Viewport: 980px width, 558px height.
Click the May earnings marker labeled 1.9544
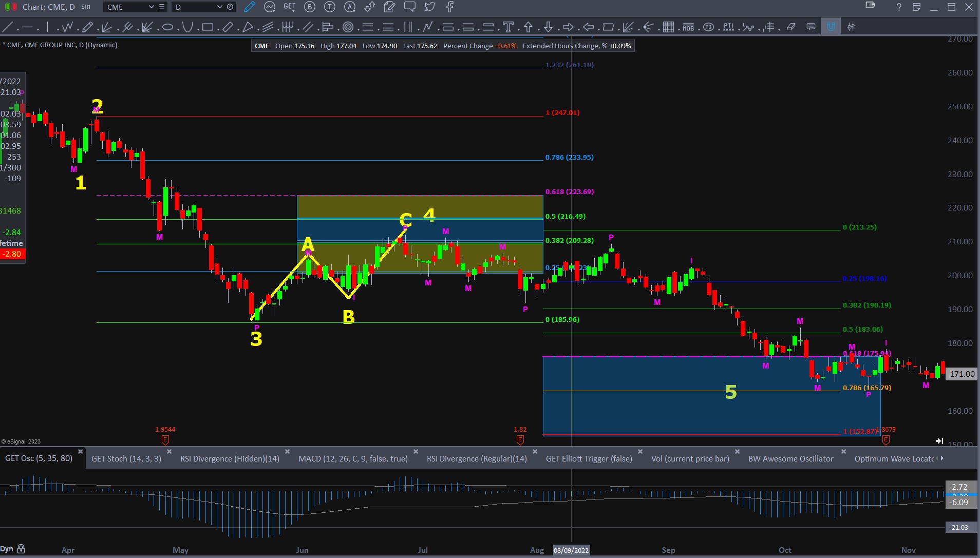click(165, 439)
